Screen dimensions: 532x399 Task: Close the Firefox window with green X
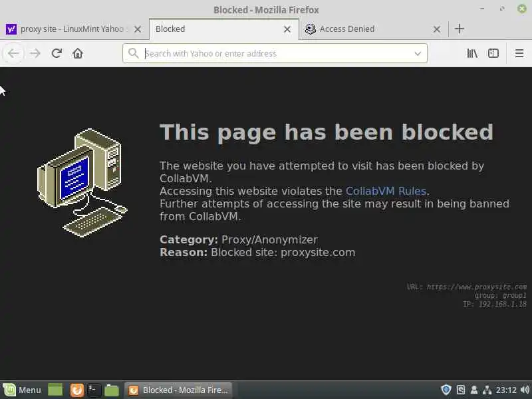522,9
